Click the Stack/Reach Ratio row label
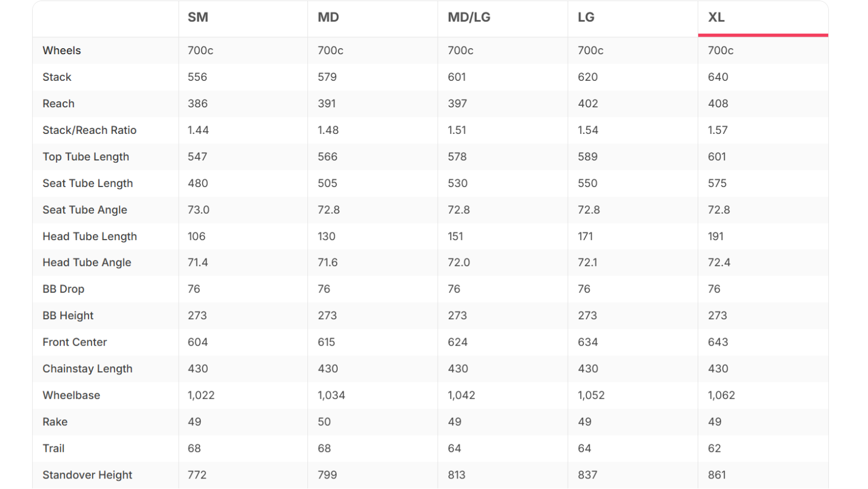 point(90,130)
